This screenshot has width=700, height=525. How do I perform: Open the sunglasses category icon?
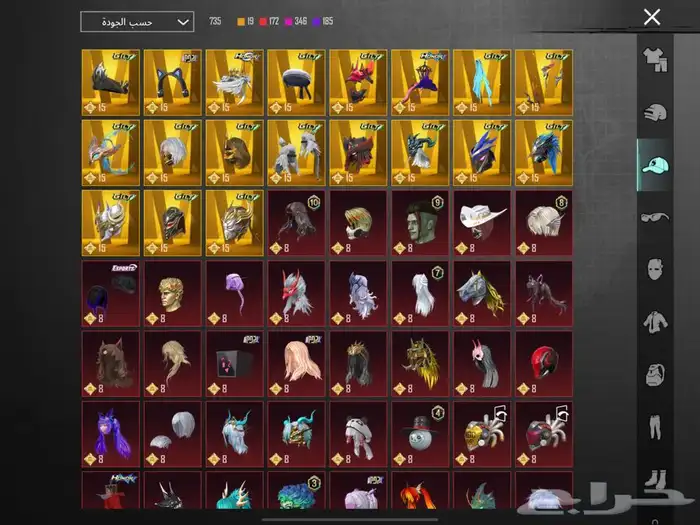pyautogui.click(x=655, y=217)
